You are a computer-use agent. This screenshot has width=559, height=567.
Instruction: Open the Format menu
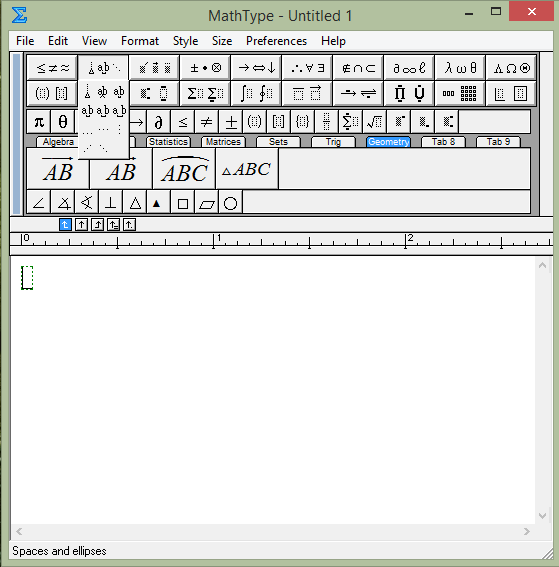click(140, 41)
